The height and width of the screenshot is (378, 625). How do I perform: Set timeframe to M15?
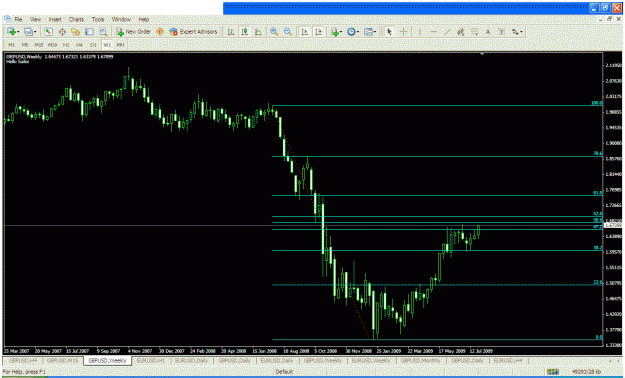coord(39,45)
